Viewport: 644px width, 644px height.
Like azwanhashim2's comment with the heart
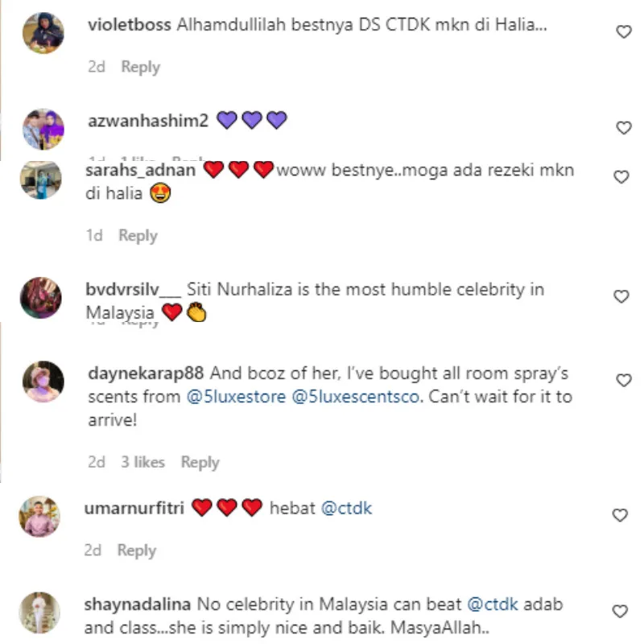tap(622, 128)
